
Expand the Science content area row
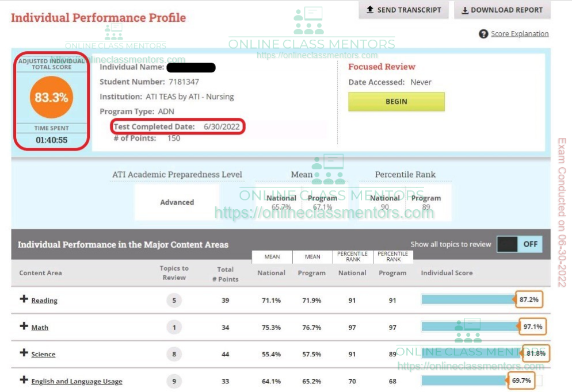pos(24,353)
